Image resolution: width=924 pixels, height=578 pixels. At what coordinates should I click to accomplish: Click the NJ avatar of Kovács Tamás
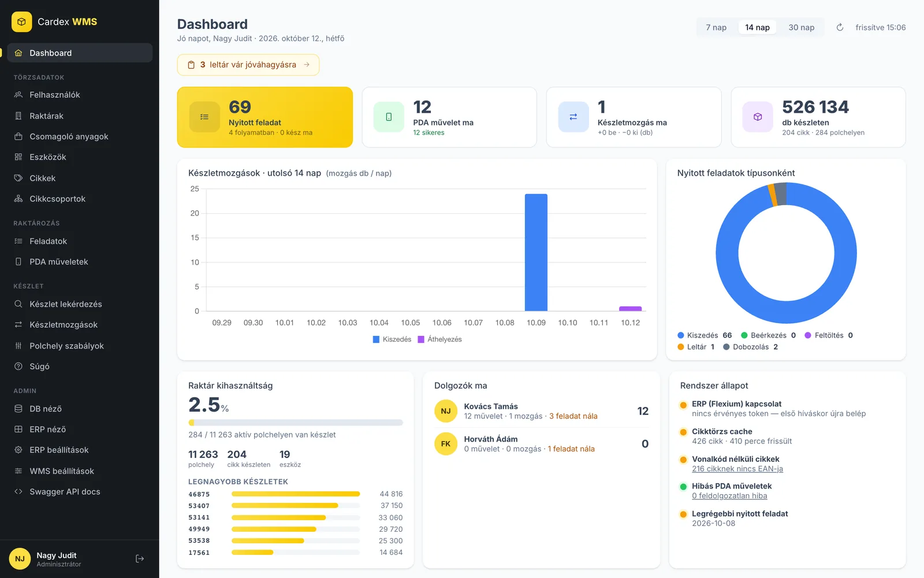point(446,411)
